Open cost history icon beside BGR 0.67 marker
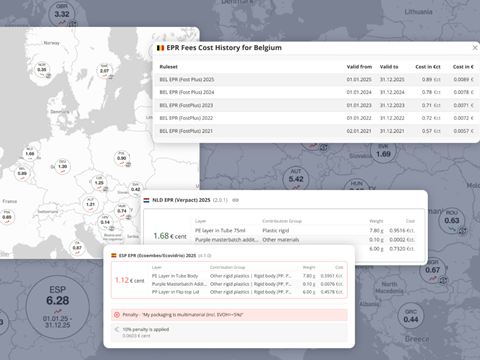Screen dimensions: 480x360 coord(443,280)
